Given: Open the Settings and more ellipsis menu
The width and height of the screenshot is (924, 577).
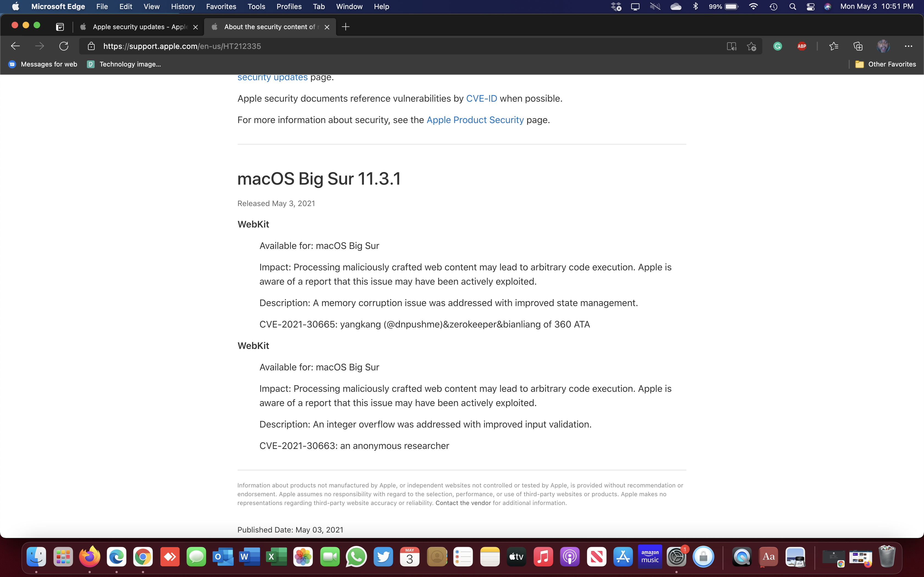Looking at the screenshot, I should click(908, 46).
